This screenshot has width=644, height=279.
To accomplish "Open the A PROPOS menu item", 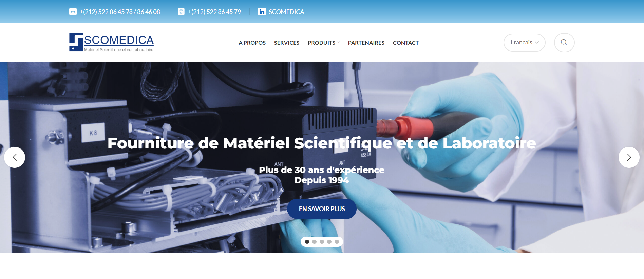I will 252,43.
